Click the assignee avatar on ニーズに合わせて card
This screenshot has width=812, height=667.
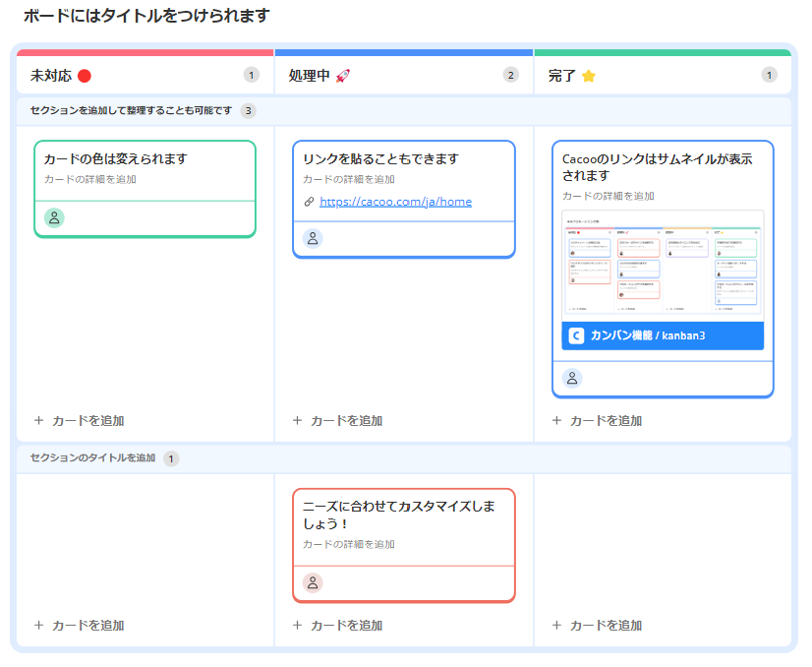[x=313, y=582]
